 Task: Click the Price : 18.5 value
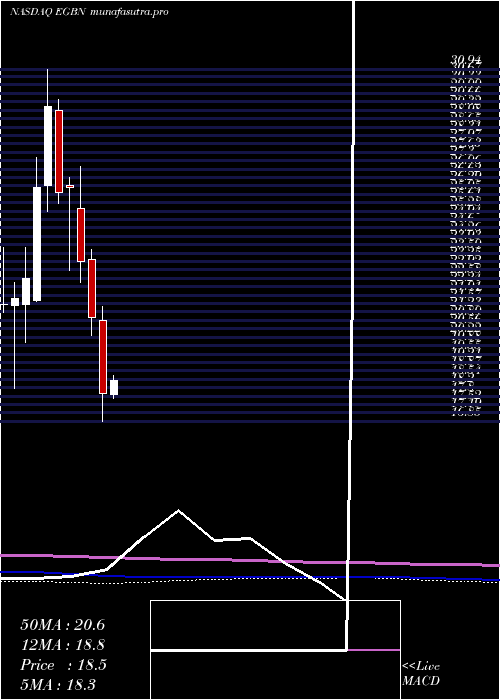point(63,665)
